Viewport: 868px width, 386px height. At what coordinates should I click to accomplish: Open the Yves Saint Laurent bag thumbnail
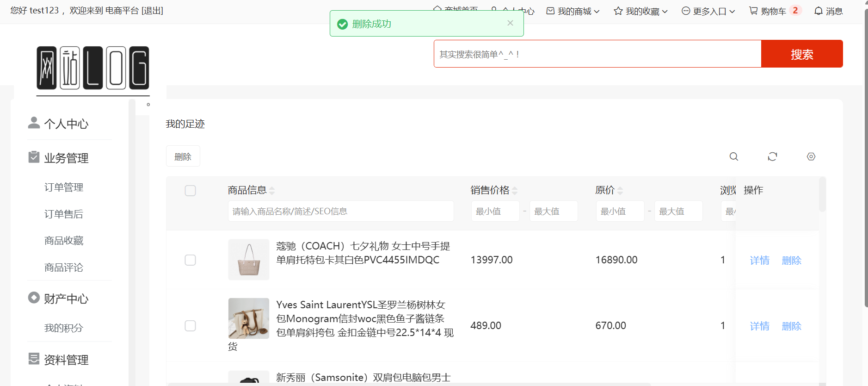click(x=249, y=318)
